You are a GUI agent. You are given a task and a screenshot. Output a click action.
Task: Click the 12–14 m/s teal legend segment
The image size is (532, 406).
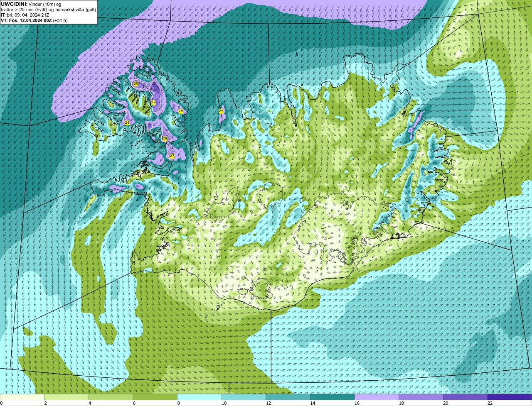(288, 397)
